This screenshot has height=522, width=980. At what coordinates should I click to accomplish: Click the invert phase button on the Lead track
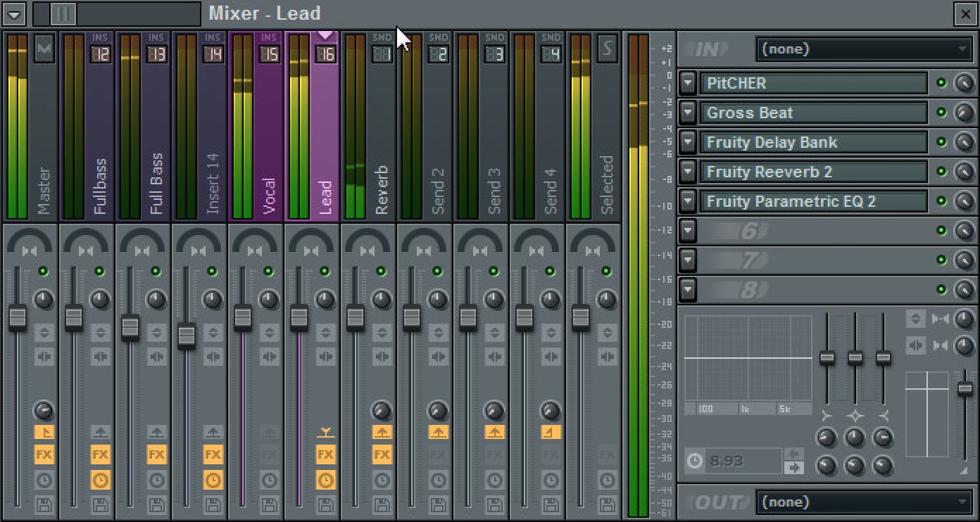[x=325, y=333]
